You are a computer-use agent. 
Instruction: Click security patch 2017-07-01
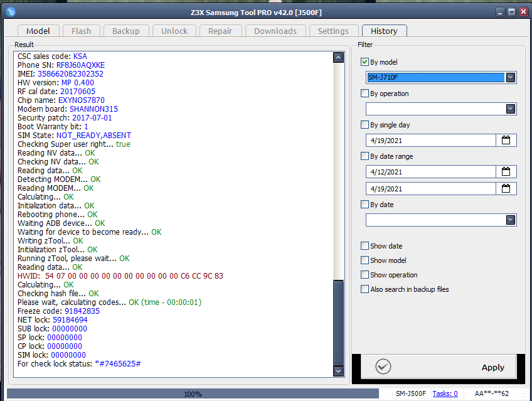[x=92, y=118]
